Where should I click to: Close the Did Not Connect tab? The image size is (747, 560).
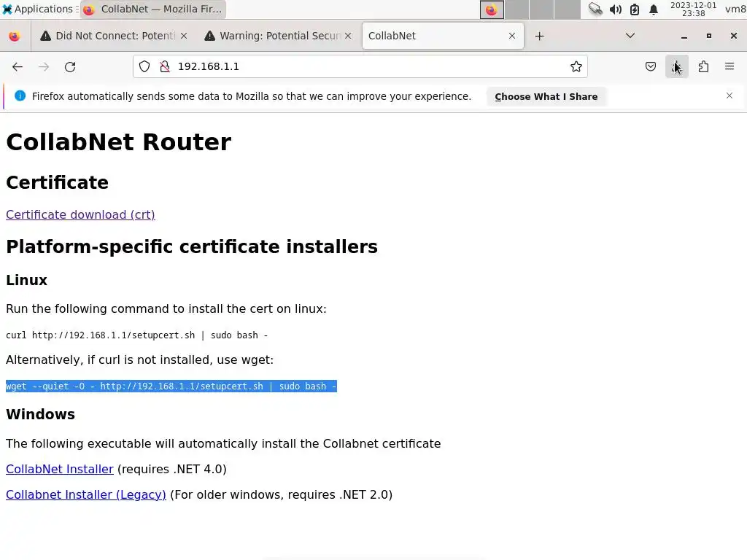(x=184, y=36)
